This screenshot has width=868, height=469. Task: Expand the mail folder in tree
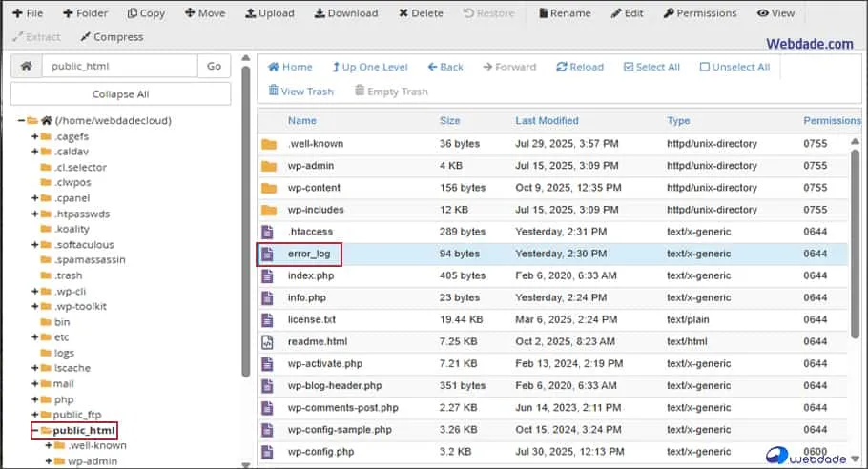[x=34, y=384]
